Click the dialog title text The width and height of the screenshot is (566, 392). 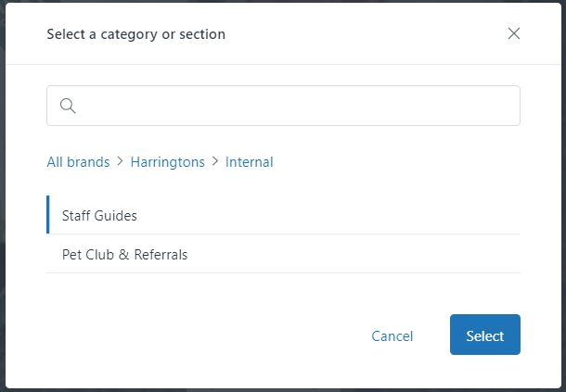tap(135, 34)
